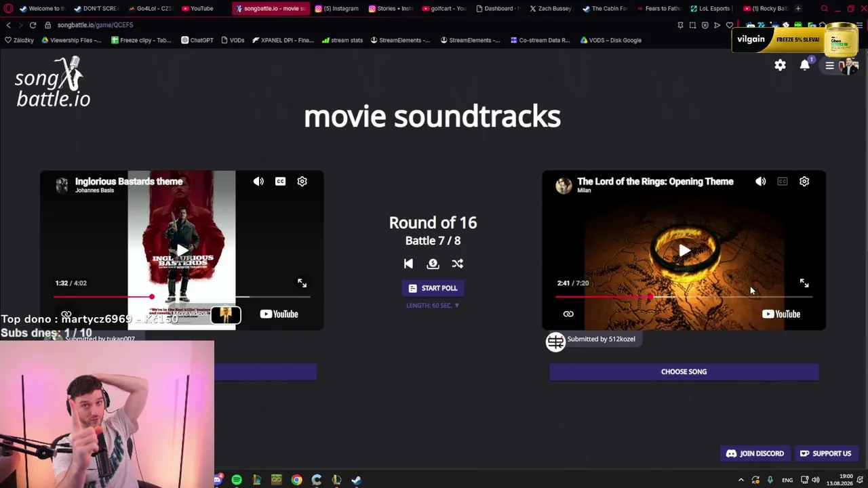Open the user profile avatar
Viewport: 868px width, 488px height.
click(848, 66)
